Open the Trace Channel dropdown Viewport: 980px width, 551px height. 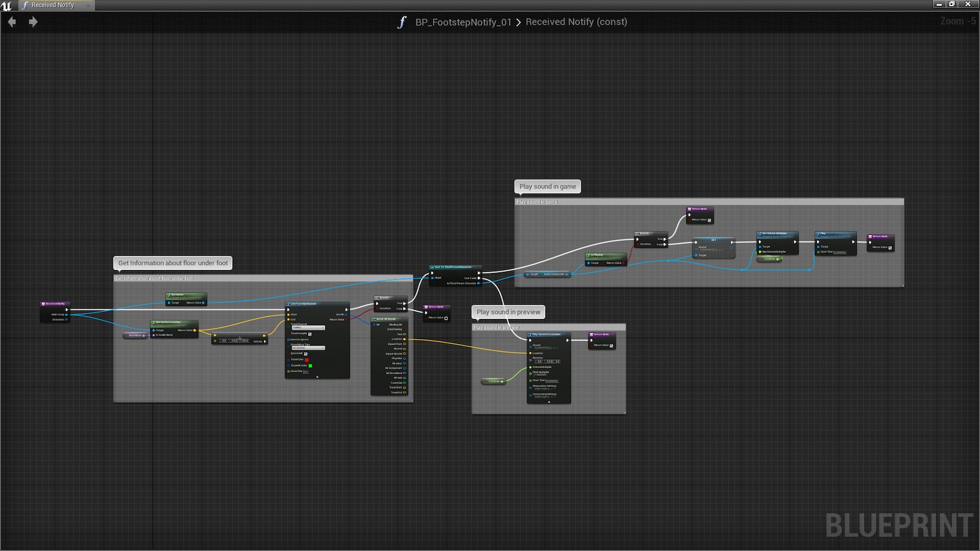click(x=308, y=328)
